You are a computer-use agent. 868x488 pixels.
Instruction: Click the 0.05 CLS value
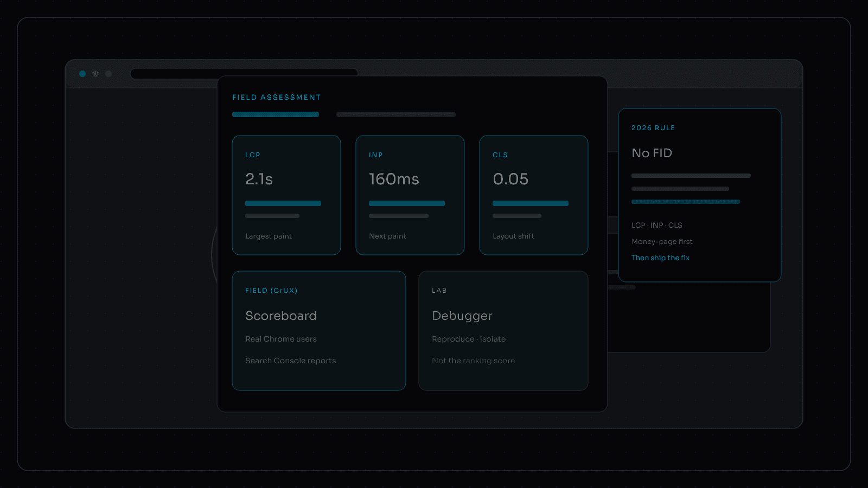[x=510, y=179]
